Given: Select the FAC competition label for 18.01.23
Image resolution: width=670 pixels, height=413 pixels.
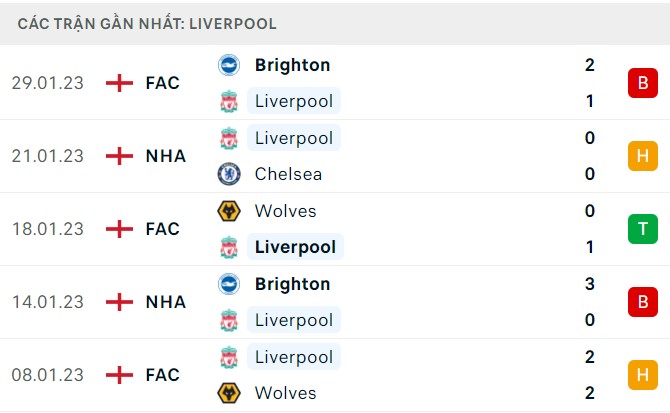Looking at the screenshot, I should 162,229.
